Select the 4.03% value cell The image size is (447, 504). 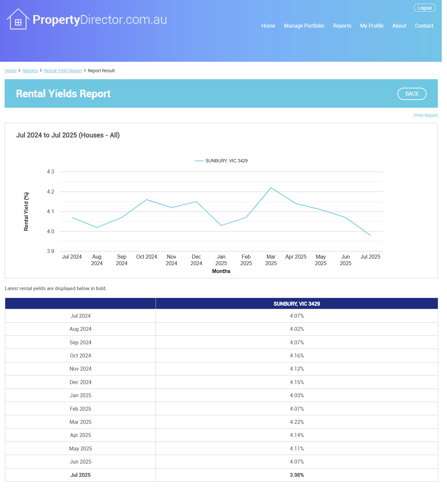coord(297,395)
